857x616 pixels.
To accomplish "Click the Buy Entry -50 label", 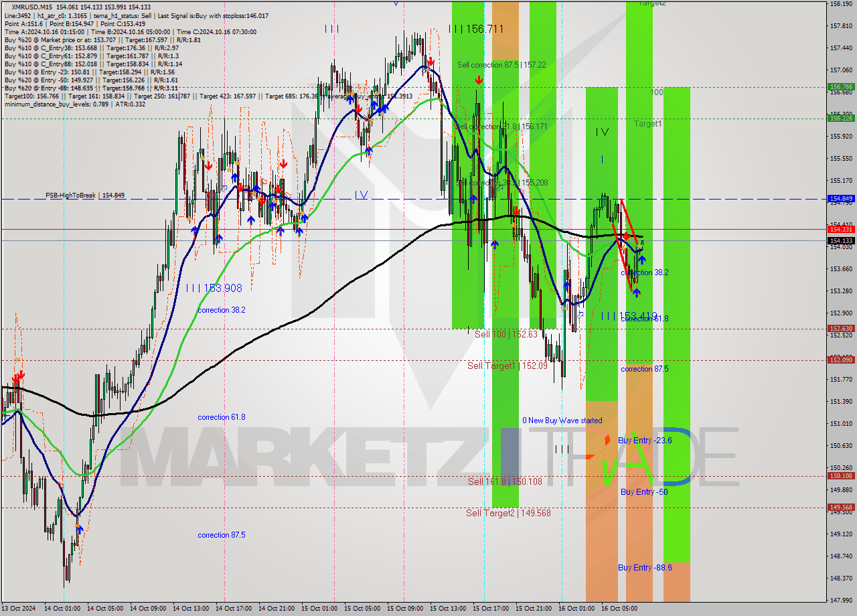I will pos(644,492).
